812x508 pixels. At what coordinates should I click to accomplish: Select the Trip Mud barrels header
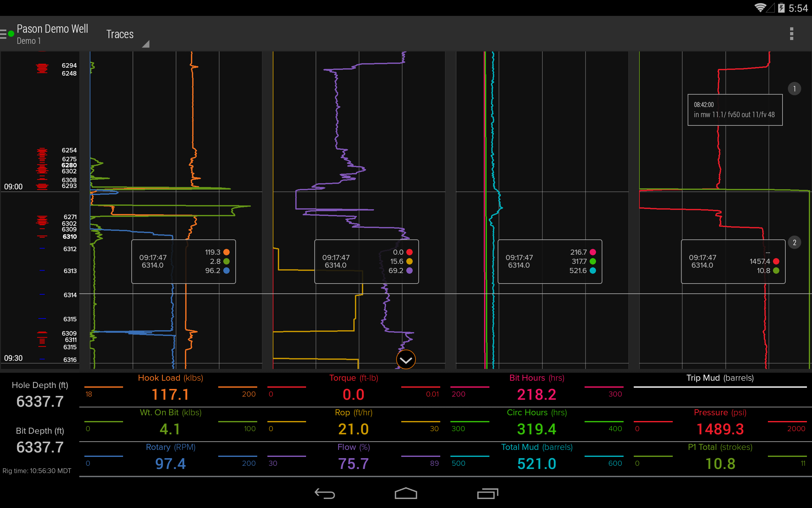click(x=720, y=378)
